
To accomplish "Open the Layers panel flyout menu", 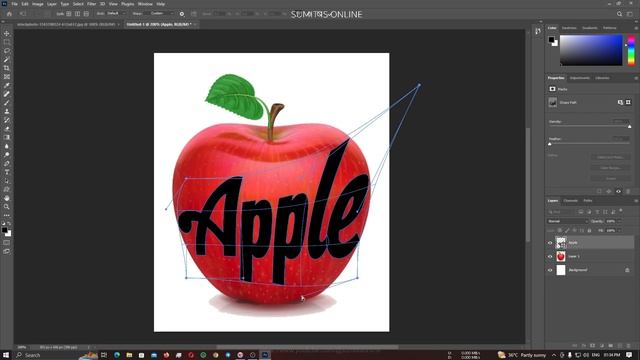I will click(636, 200).
